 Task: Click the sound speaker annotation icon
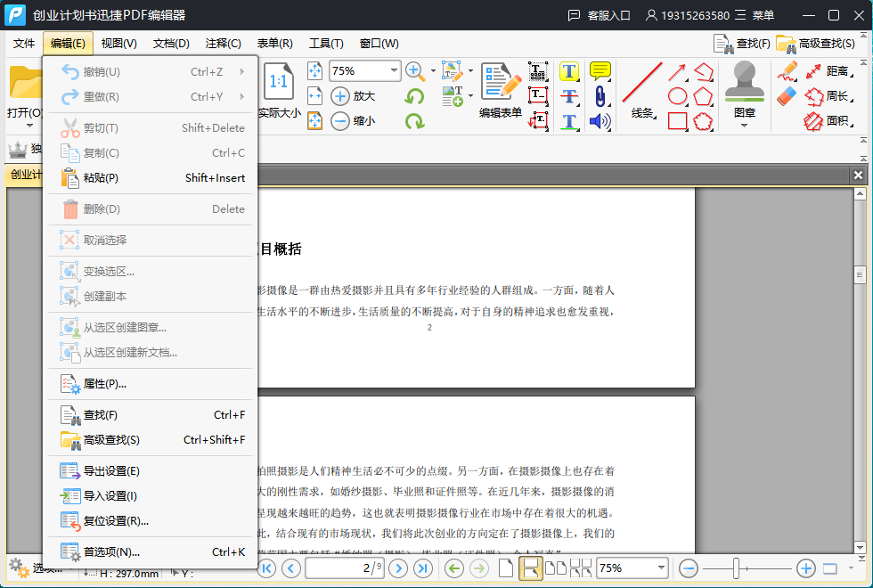(600, 121)
